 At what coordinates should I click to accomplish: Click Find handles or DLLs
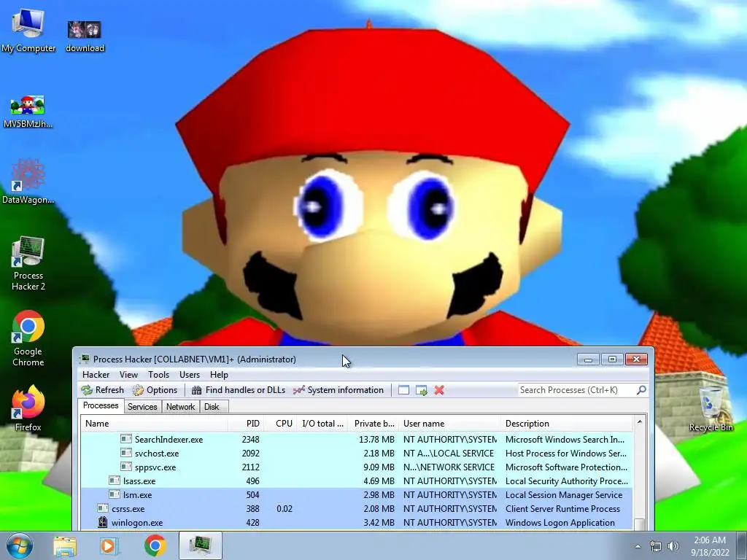239,390
